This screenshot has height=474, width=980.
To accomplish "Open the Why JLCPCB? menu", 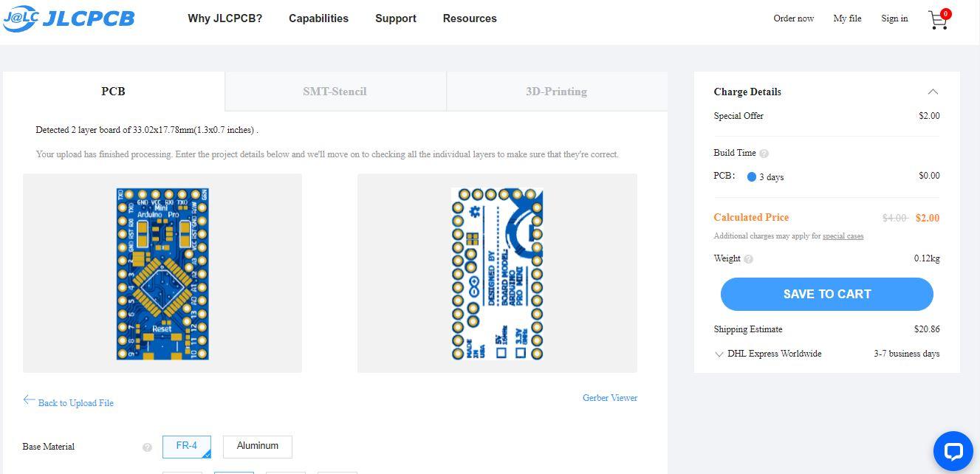I will (x=225, y=18).
